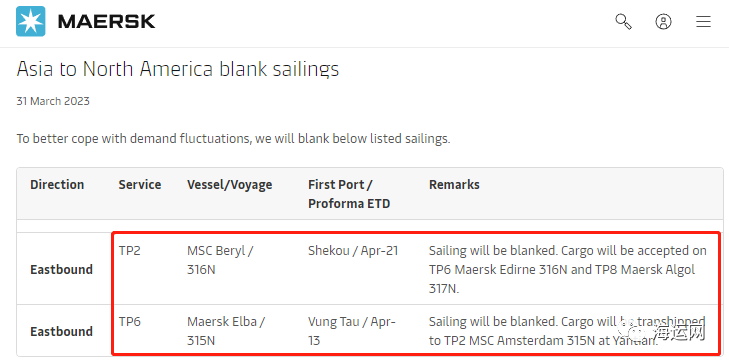This screenshot has width=729, height=364.
Task: Click the MAERSK wordmark text
Action: 106,21
